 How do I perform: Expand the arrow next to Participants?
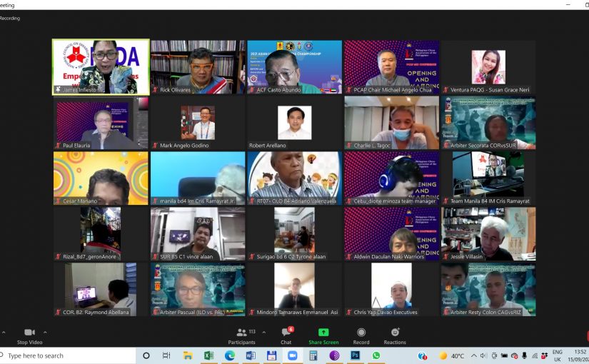[x=263, y=332]
